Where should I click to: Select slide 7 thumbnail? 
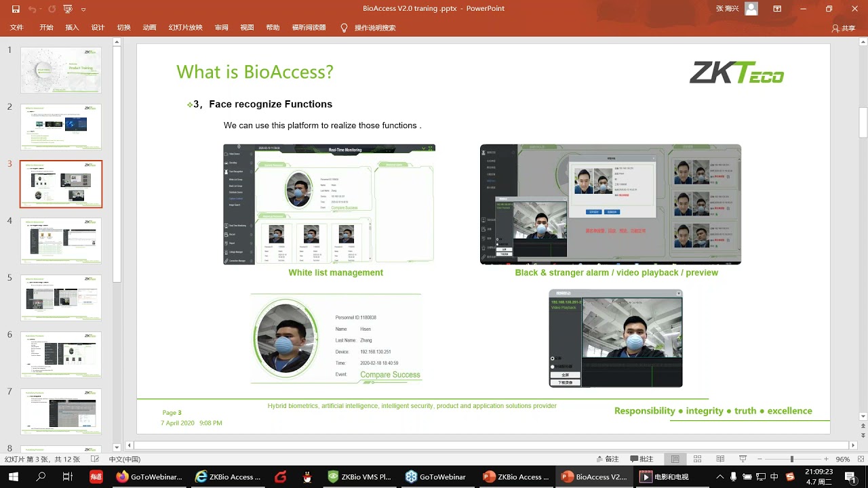(61, 411)
